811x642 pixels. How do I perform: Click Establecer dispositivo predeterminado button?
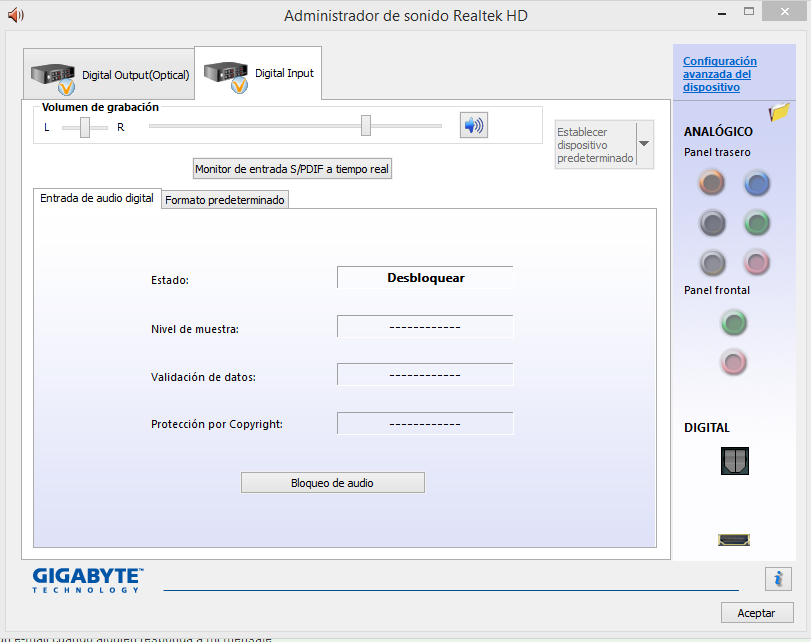click(595, 145)
